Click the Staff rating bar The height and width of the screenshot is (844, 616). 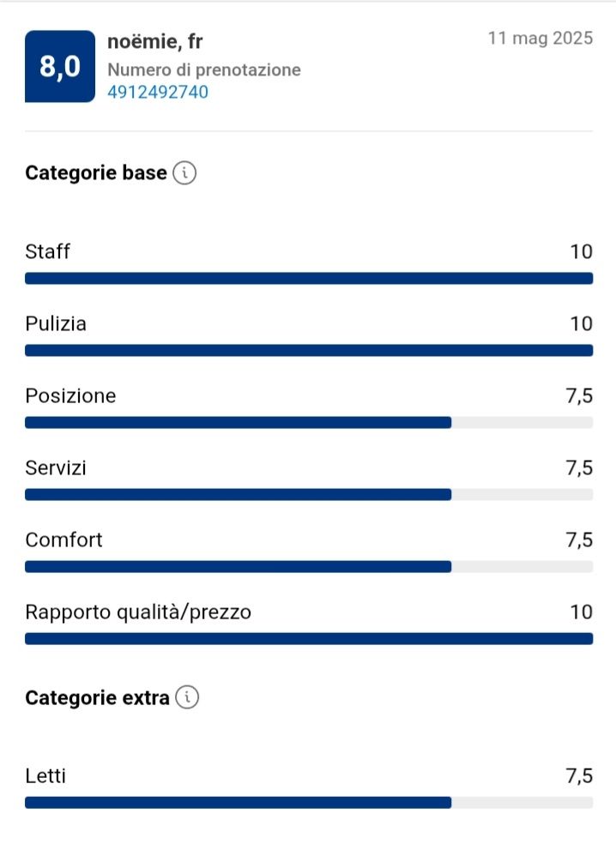pos(309,278)
